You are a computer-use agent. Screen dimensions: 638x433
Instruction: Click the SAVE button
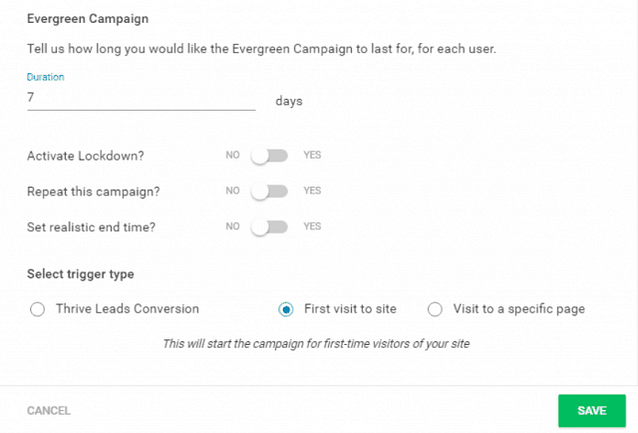(592, 410)
